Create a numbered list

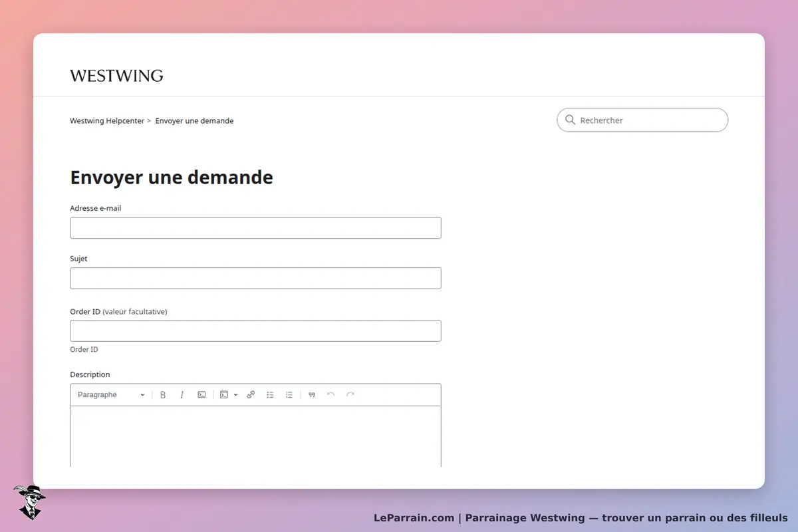pos(289,395)
